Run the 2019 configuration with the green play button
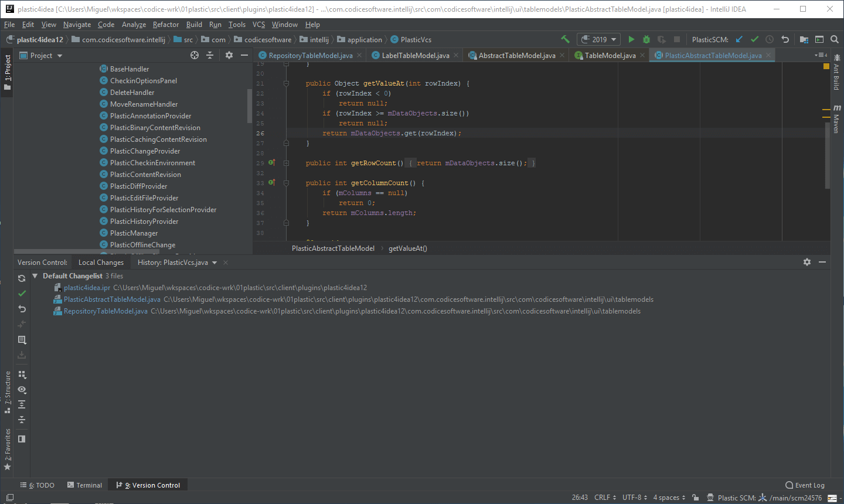Screen dimensions: 844x504 (x=631, y=39)
